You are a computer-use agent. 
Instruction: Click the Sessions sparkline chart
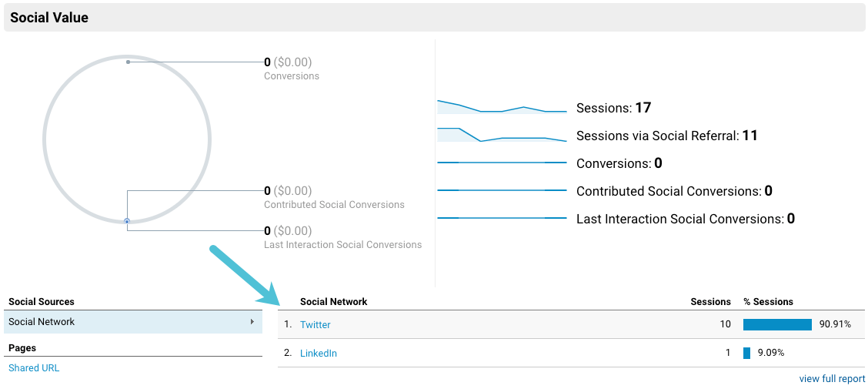[502, 108]
